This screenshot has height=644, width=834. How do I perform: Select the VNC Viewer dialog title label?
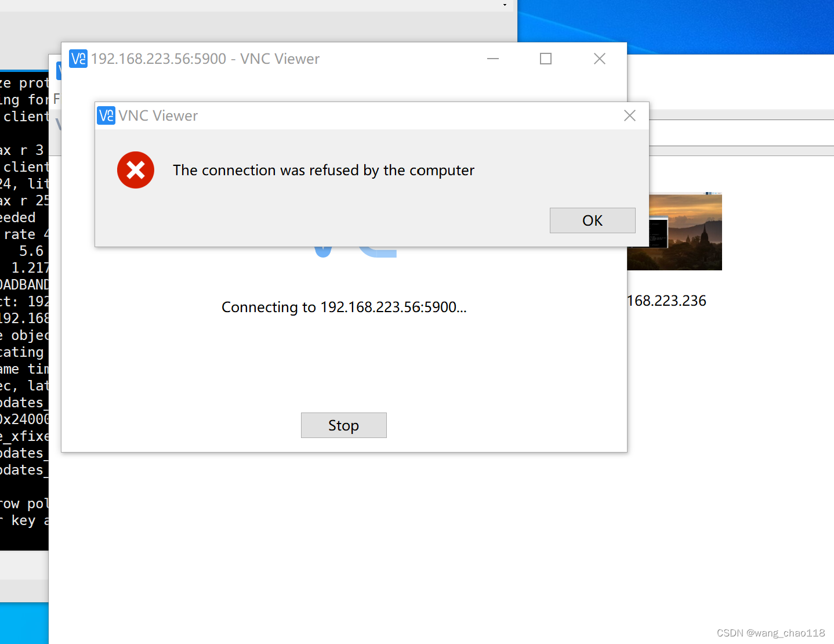[158, 115]
